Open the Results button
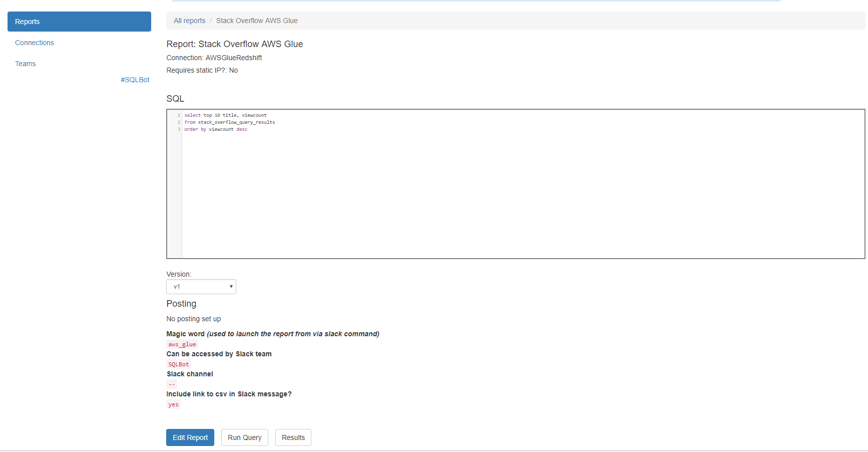The image size is (868, 452). [293, 437]
